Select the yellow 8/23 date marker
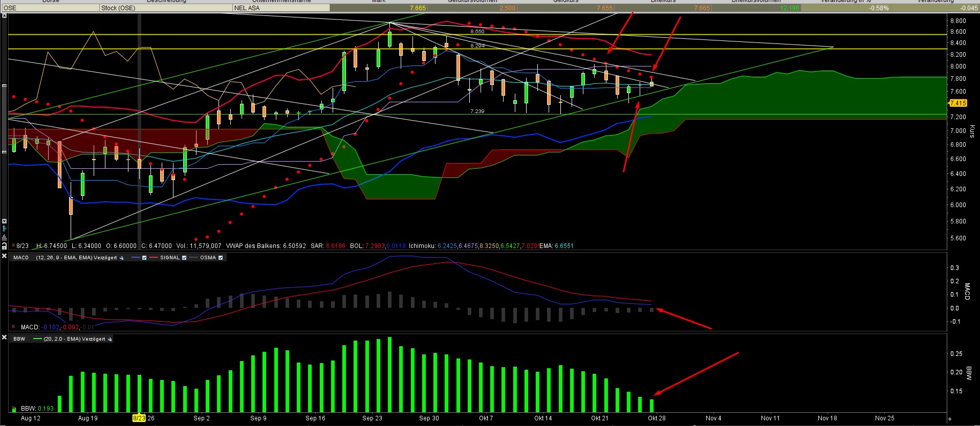Screen dimensions: 980x426 pyautogui.click(x=139, y=418)
